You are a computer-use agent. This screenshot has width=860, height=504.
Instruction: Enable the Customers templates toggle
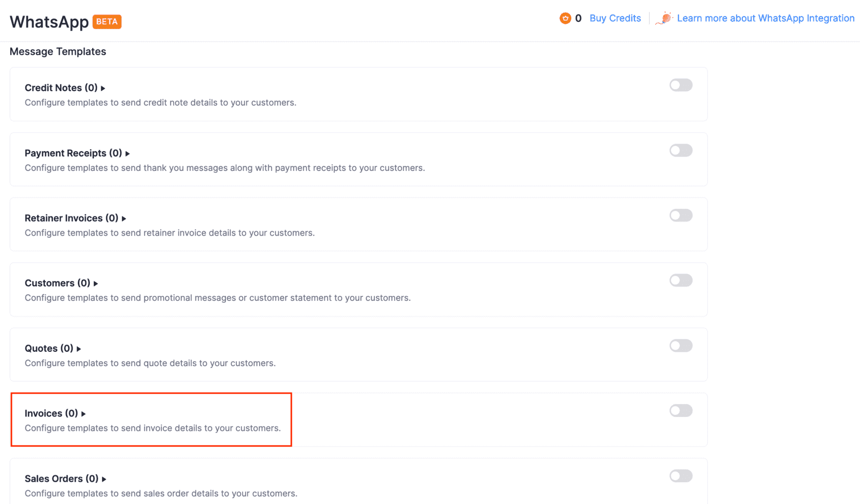coord(681,281)
